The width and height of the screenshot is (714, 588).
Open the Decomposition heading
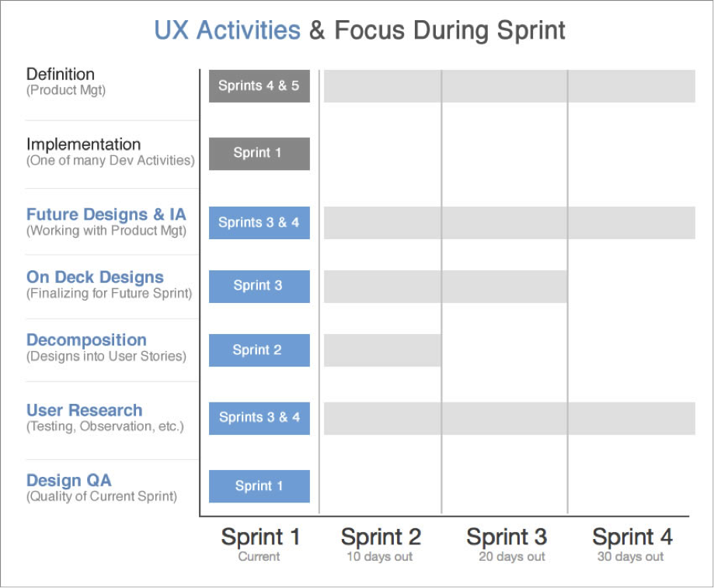pos(86,340)
